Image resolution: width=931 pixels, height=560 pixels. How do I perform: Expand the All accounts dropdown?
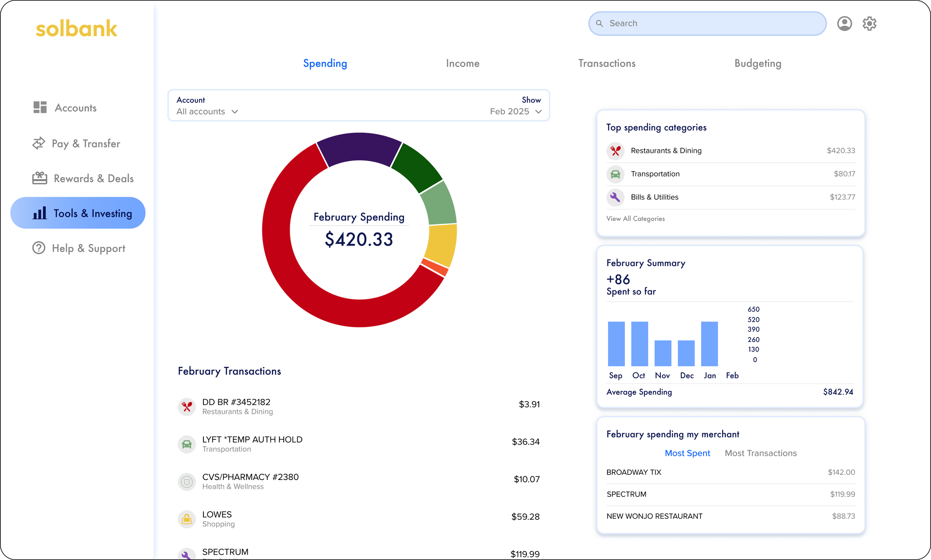[207, 112]
